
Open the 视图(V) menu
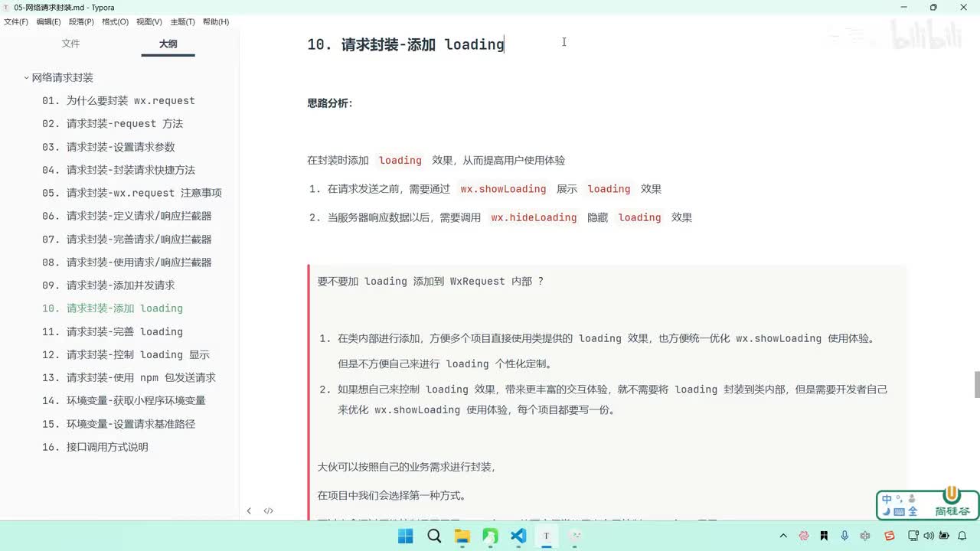(149, 21)
